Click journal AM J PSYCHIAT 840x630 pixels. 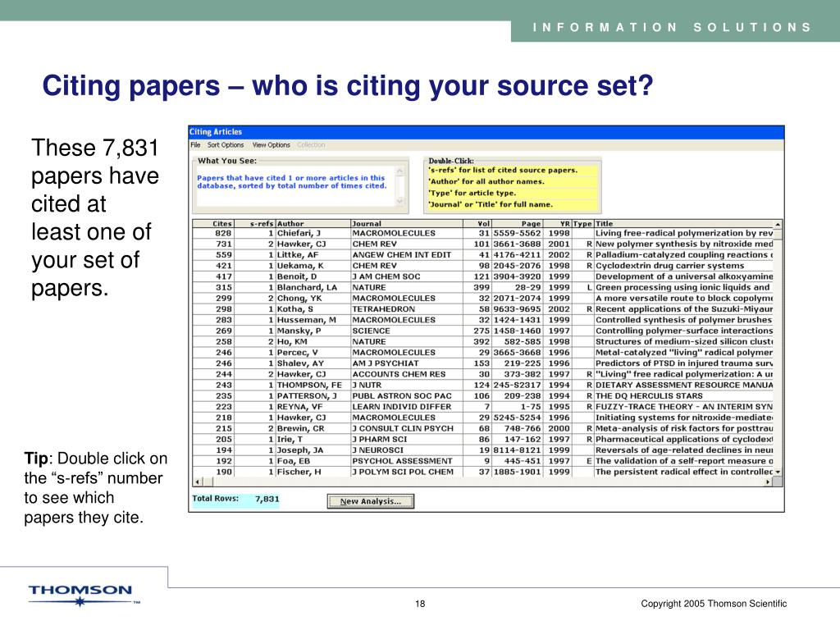(386, 363)
